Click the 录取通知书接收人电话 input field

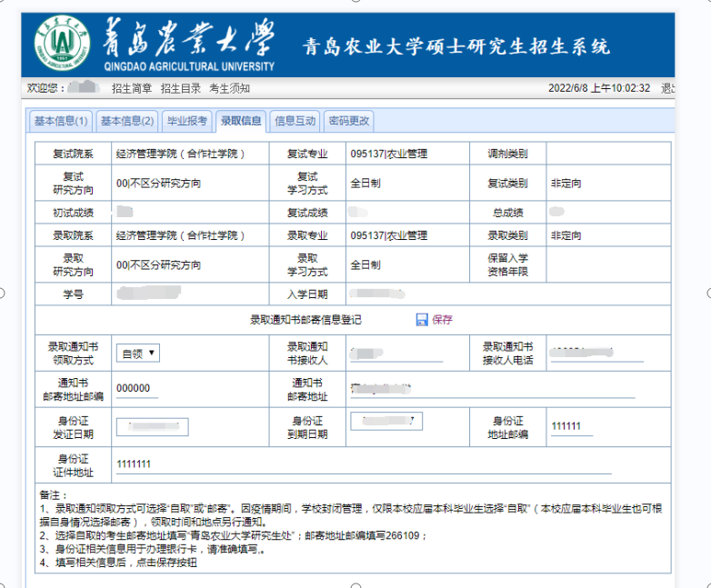pos(595,354)
